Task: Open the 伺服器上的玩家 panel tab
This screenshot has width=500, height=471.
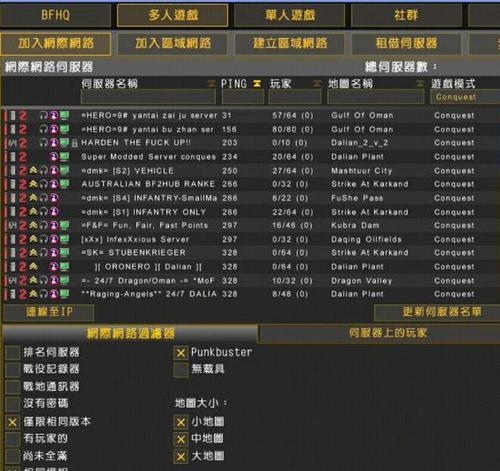Action: (380, 333)
